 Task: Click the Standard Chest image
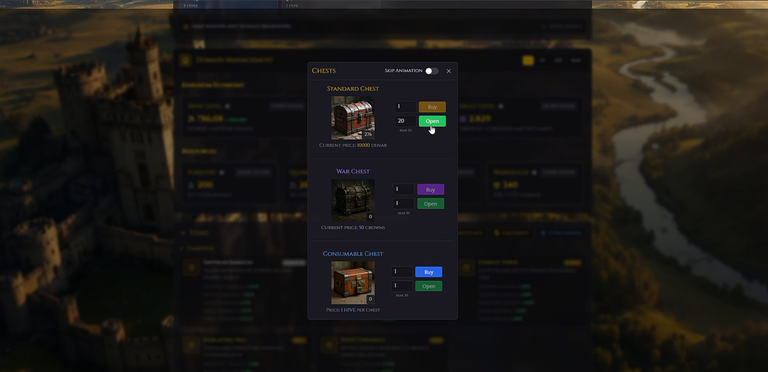353,117
